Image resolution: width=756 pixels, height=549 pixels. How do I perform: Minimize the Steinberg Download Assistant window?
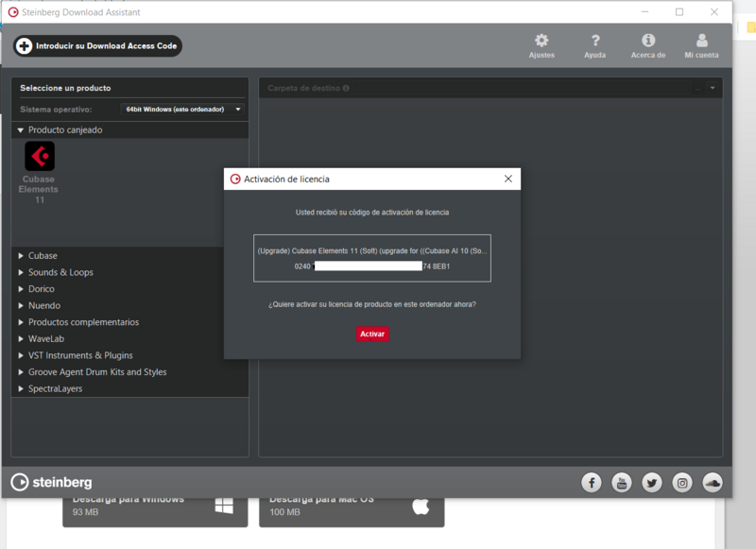[x=644, y=12]
